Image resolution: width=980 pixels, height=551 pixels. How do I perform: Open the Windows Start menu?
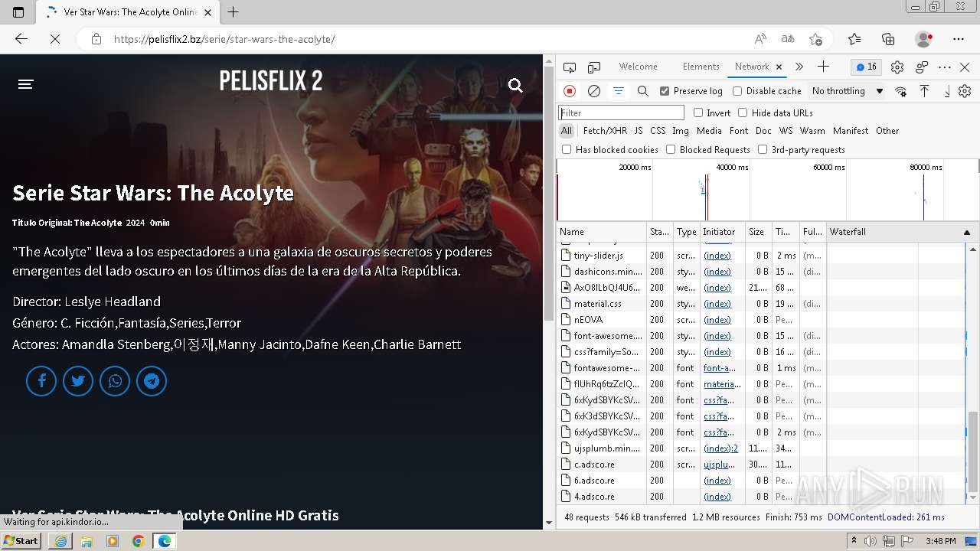tap(21, 541)
